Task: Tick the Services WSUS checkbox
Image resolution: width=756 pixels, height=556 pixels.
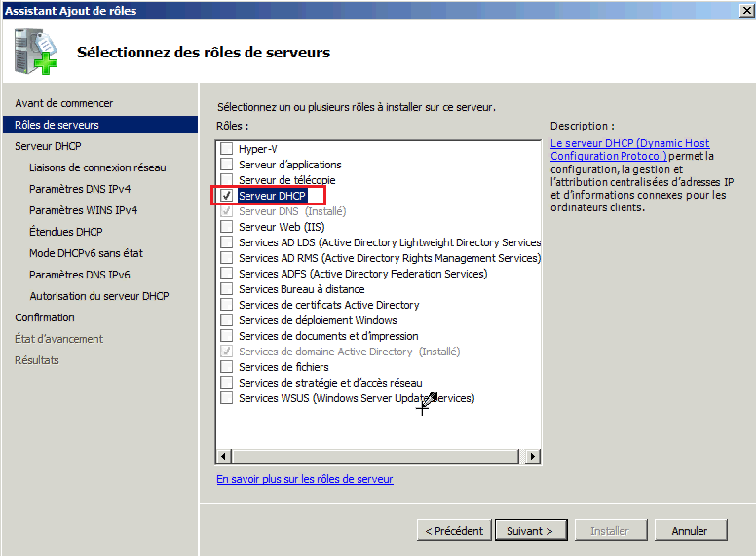Action: tap(226, 398)
